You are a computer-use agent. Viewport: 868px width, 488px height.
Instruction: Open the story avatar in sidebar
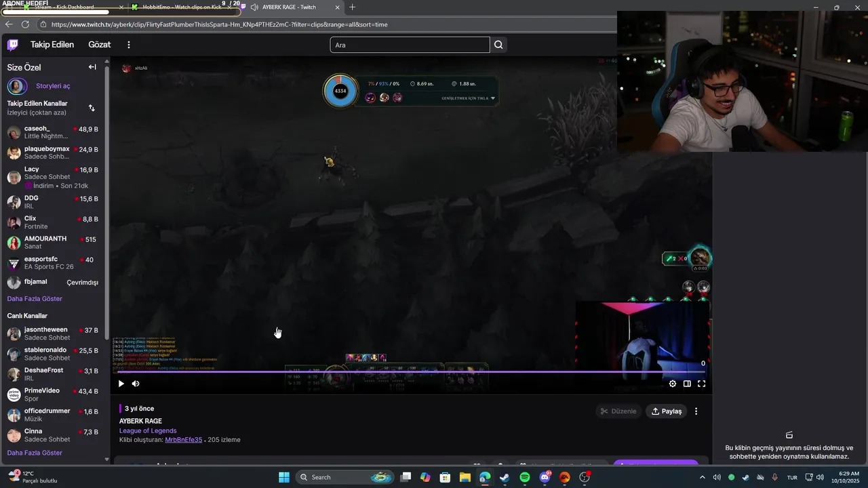(17, 86)
